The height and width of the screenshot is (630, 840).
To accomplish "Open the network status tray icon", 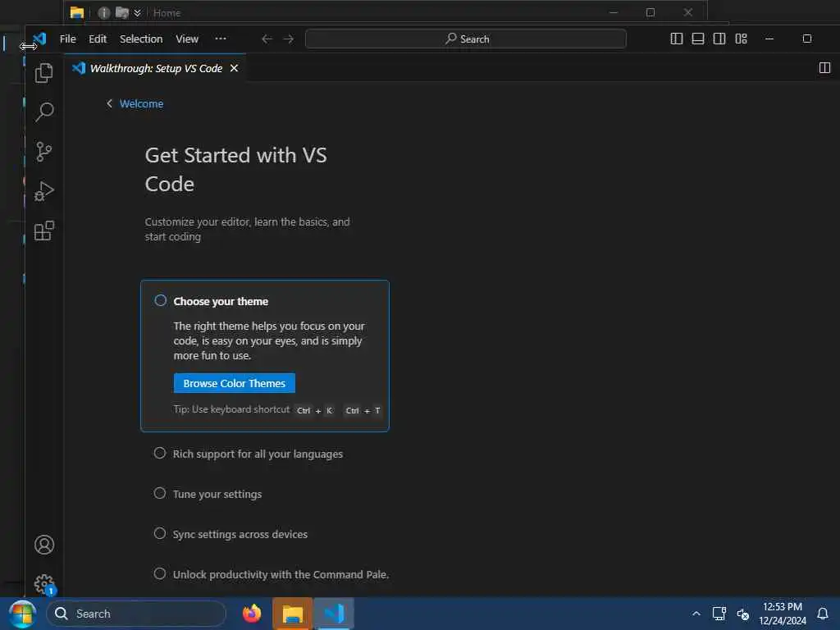I will point(719,614).
